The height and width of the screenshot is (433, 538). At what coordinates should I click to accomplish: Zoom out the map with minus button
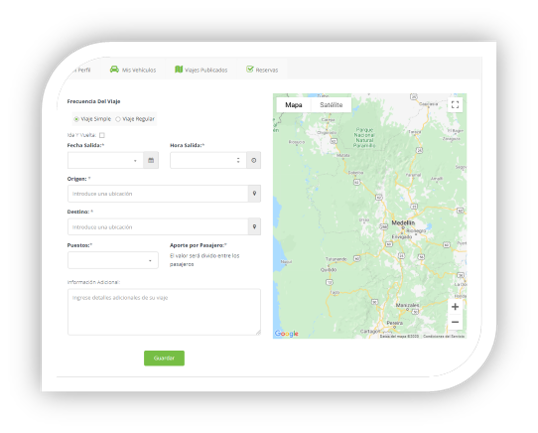[x=455, y=322]
